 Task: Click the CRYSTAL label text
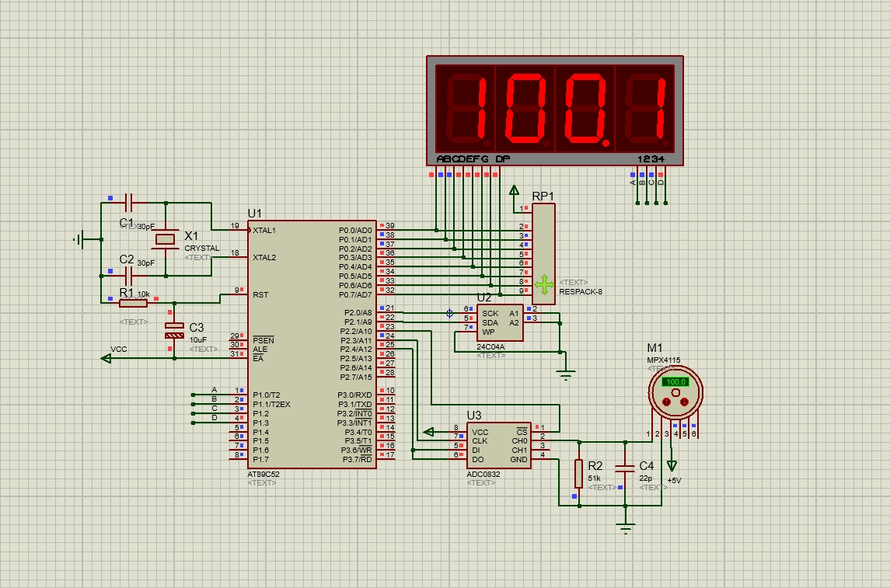pyautogui.click(x=201, y=249)
